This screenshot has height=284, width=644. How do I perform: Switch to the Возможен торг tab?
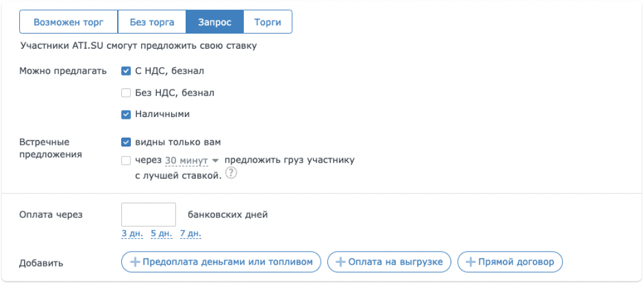click(x=68, y=22)
